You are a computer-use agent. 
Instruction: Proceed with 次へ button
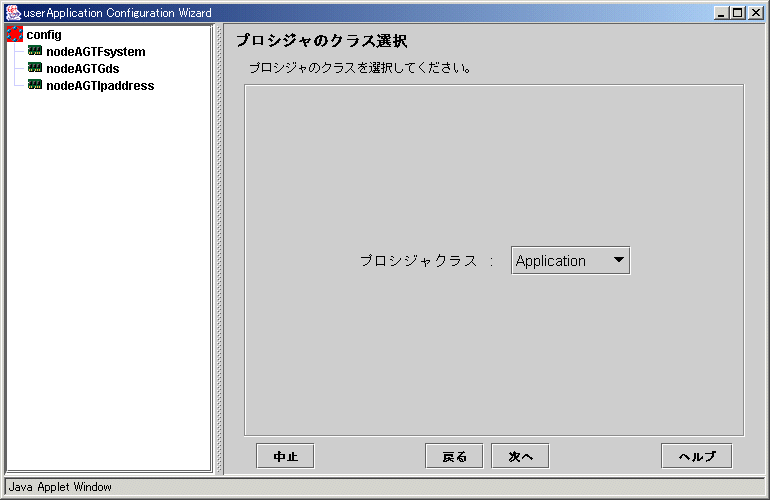pyautogui.click(x=520, y=456)
